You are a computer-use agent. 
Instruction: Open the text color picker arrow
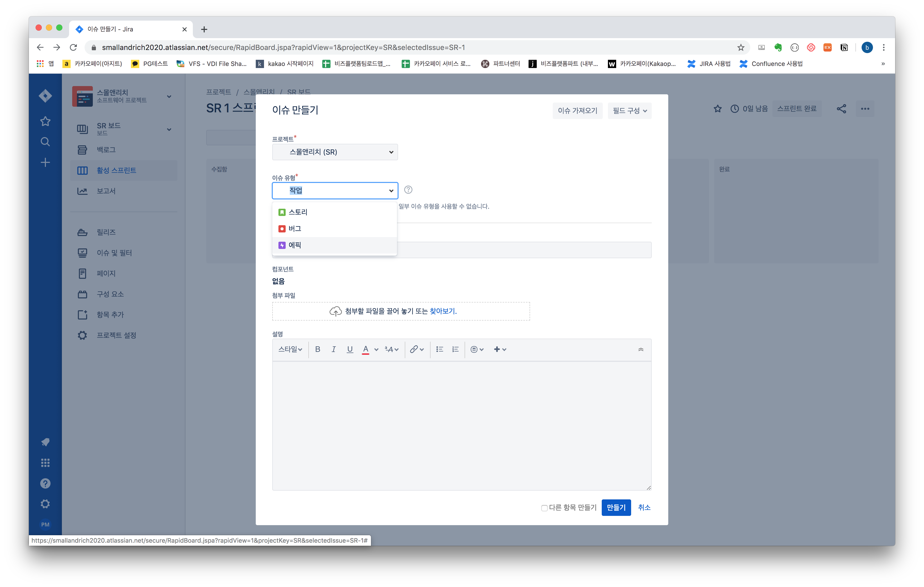pyautogui.click(x=376, y=349)
